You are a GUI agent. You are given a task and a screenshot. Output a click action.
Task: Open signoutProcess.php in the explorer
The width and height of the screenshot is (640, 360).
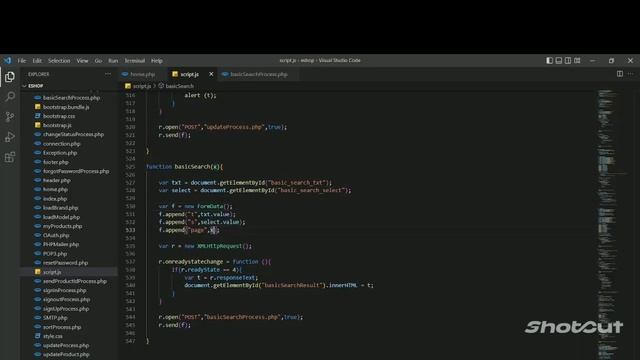pyautogui.click(x=66, y=299)
